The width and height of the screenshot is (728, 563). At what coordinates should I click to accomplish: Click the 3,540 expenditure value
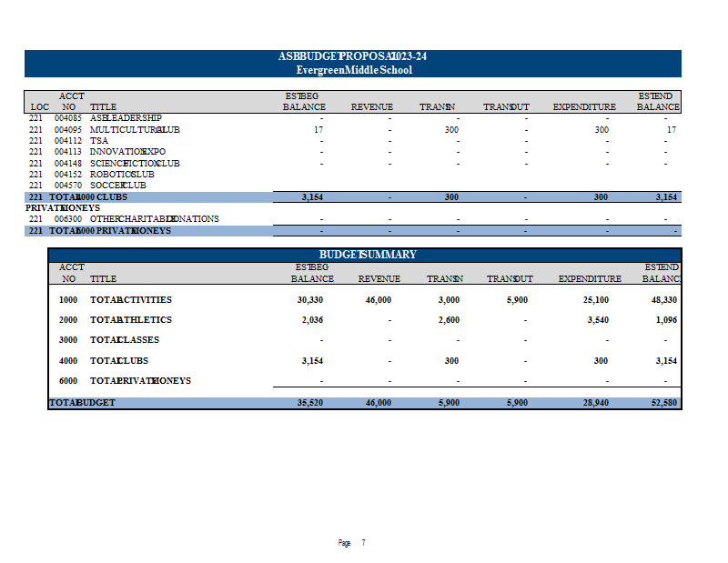(598, 320)
